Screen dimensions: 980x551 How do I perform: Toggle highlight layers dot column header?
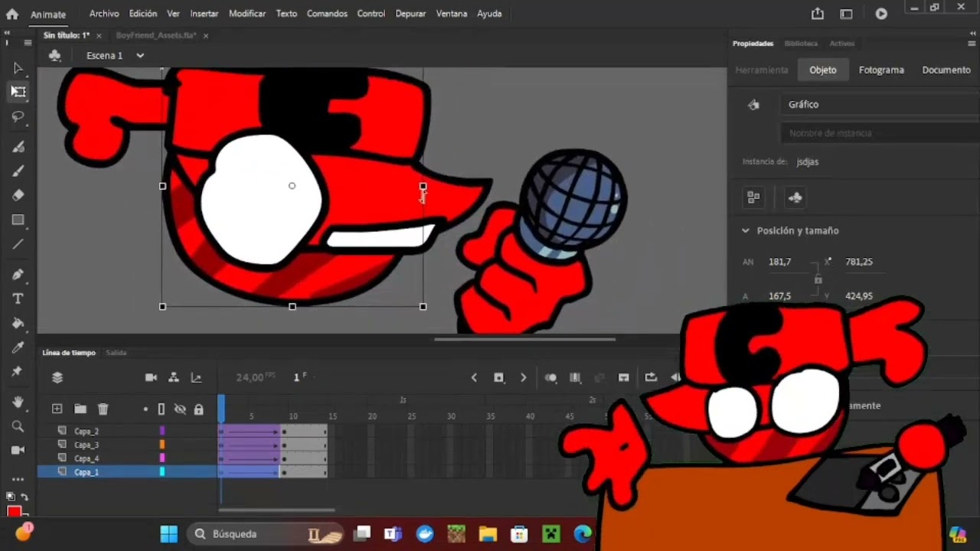[x=145, y=409]
